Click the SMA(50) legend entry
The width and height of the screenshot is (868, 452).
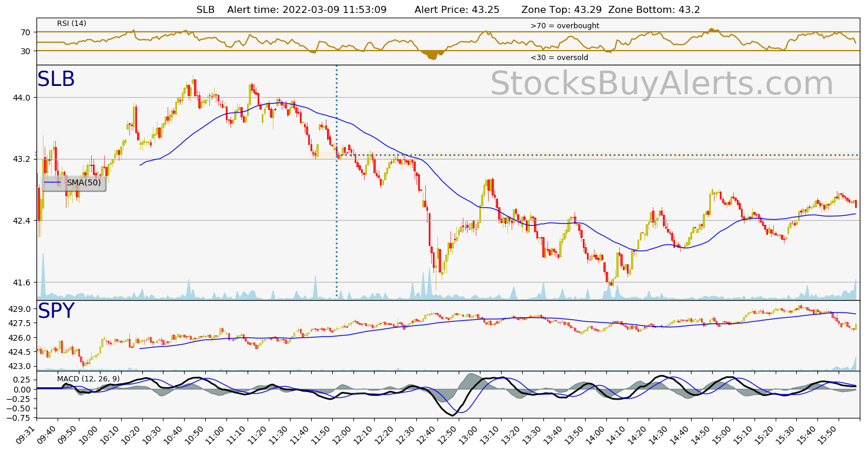[x=74, y=183]
